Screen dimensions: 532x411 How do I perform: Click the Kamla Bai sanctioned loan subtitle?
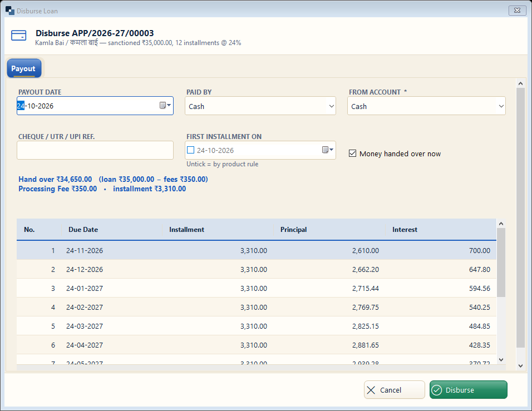[138, 43]
